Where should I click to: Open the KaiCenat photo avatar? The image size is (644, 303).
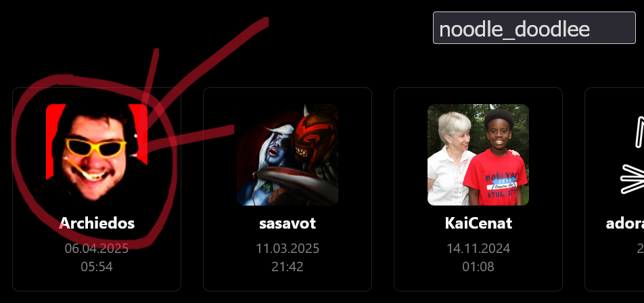click(x=478, y=154)
